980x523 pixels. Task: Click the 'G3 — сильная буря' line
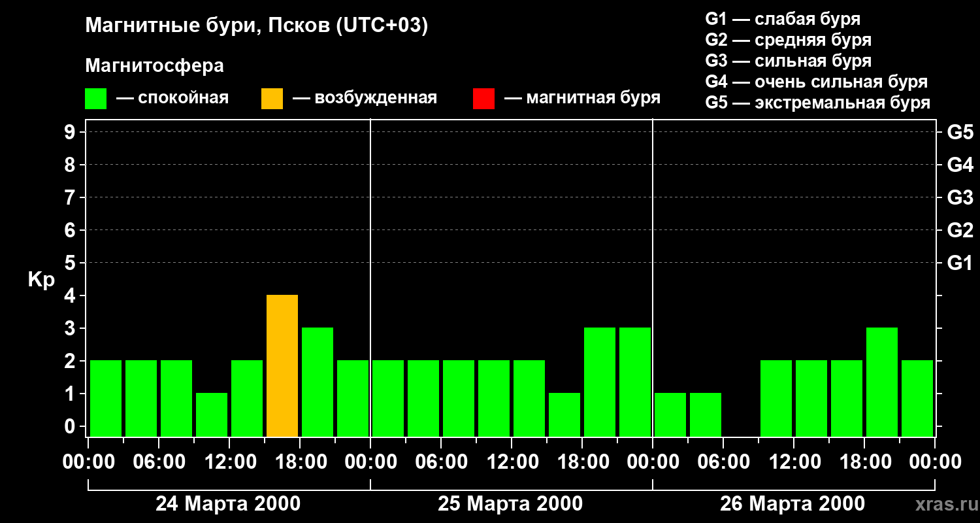(x=789, y=61)
